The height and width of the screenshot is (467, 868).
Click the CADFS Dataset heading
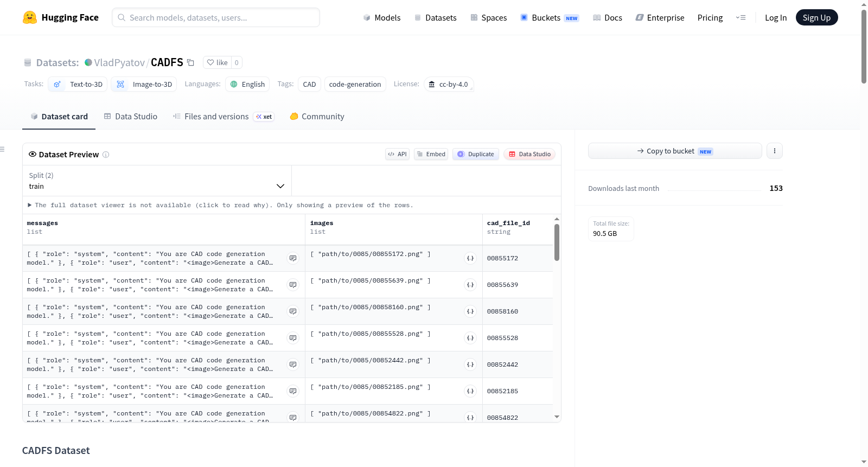(x=56, y=451)
